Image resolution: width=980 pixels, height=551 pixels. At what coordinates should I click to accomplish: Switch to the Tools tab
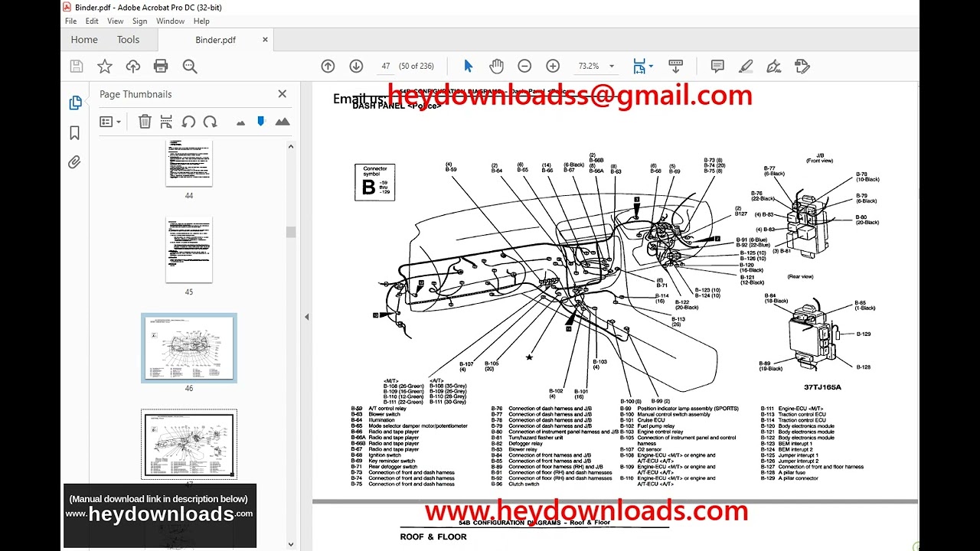[x=128, y=40]
